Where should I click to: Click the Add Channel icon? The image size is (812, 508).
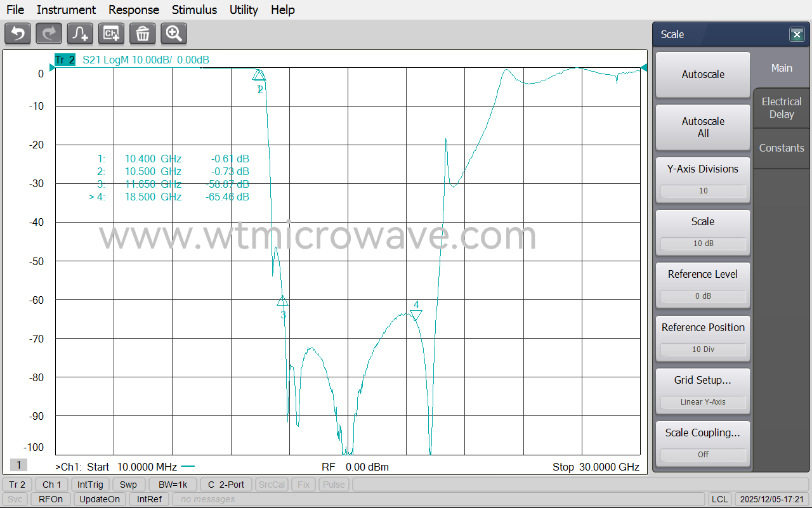[112, 34]
